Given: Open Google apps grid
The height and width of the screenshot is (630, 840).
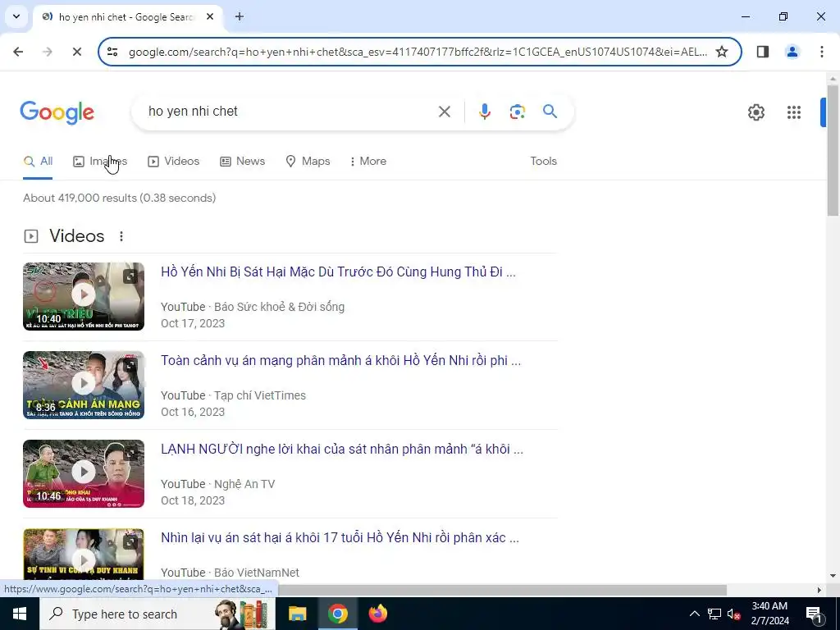Looking at the screenshot, I should tap(793, 112).
